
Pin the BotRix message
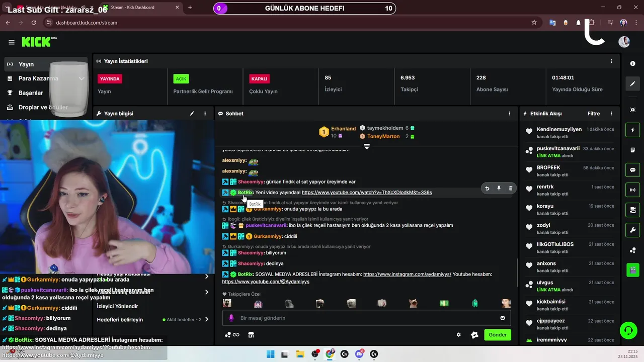[x=499, y=189]
